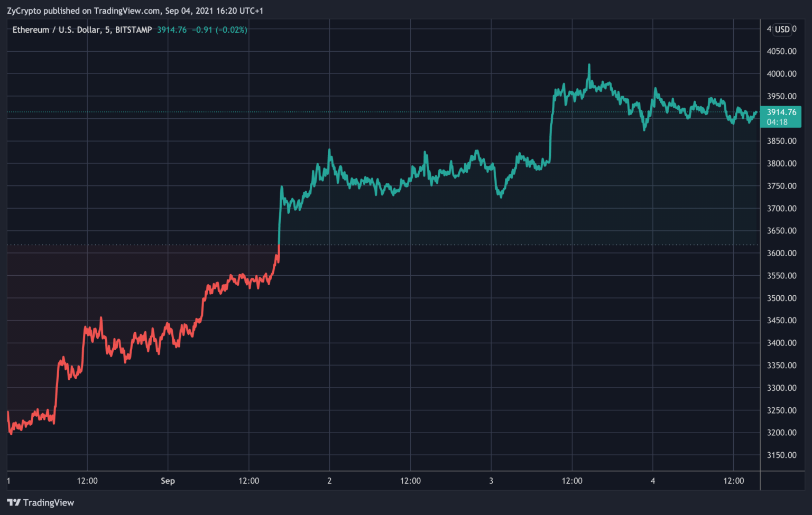Image resolution: width=812 pixels, height=515 pixels.
Task: Open the USD currency selector
Action: pyautogui.click(x=782, y=29)
